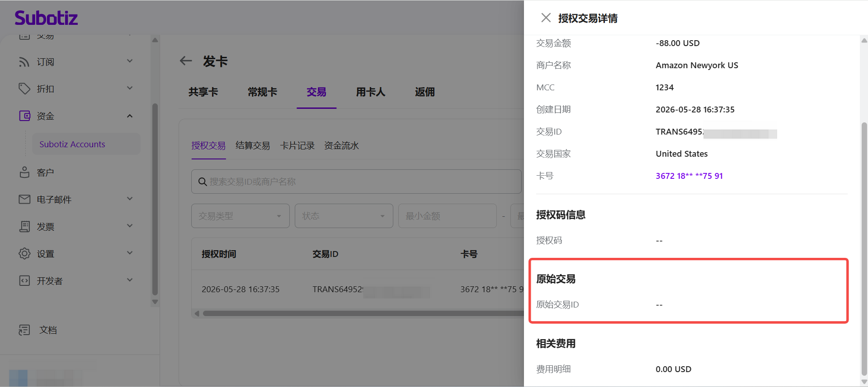Click the sidebar vertical scrollbar thumb
The height and width of the screenshot is (387, 868).
pyautogui.click(x=155, y=199)
